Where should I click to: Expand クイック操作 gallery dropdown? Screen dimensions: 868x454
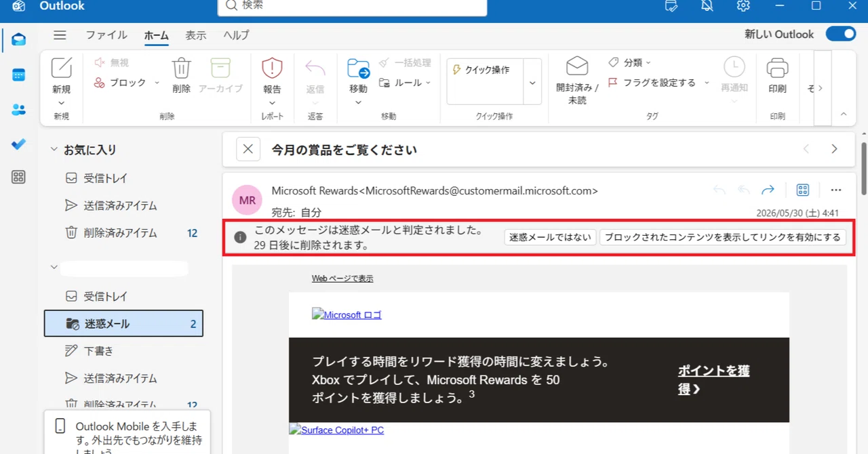(x=532, y=82)
